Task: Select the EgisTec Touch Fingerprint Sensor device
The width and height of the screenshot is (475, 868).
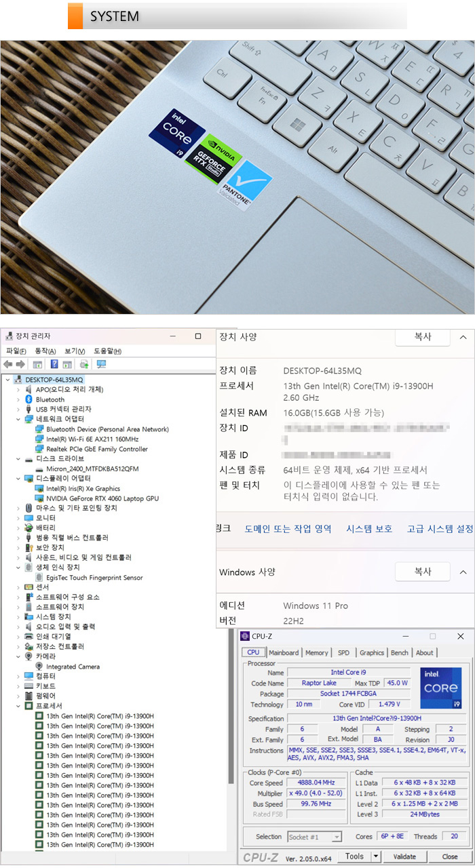Action: tap(94, 578)
